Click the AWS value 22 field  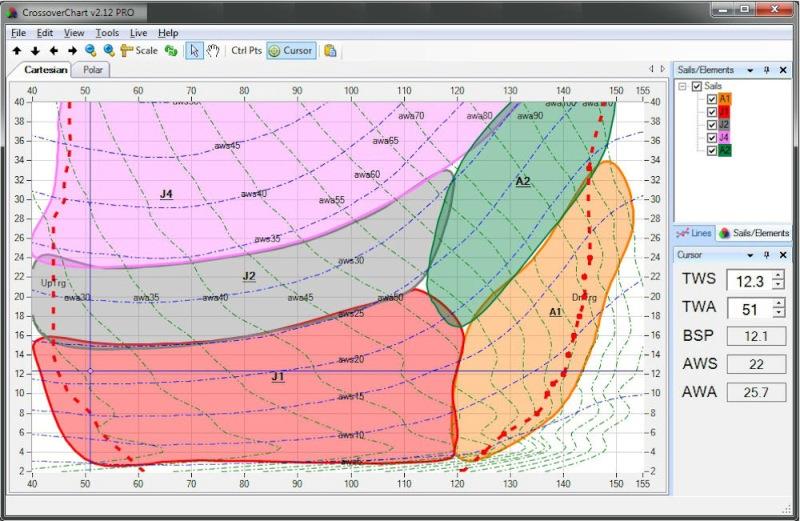point(756,364)
